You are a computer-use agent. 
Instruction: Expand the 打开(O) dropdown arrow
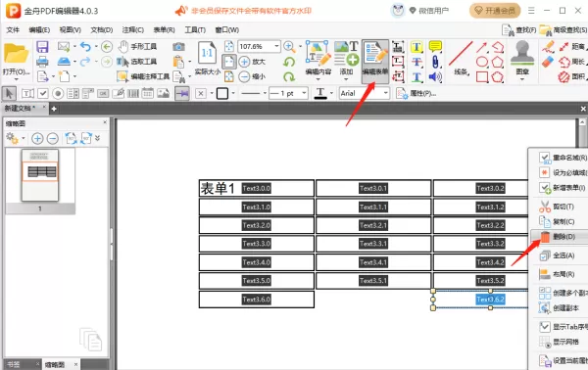16,79
